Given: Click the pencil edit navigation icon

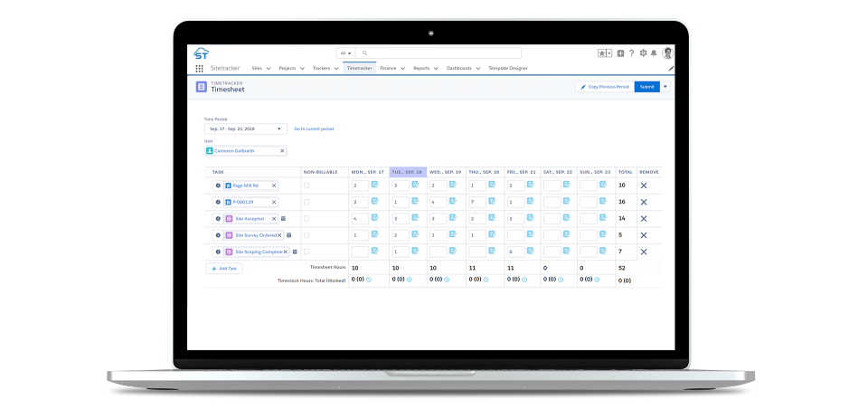Looking at the screenshot, I should 671,68.
